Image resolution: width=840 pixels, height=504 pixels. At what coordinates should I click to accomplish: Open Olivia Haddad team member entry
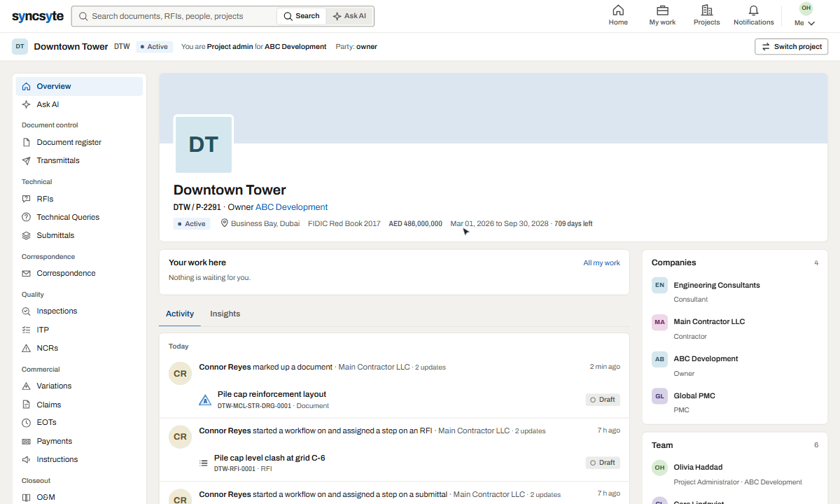point(735,474)
